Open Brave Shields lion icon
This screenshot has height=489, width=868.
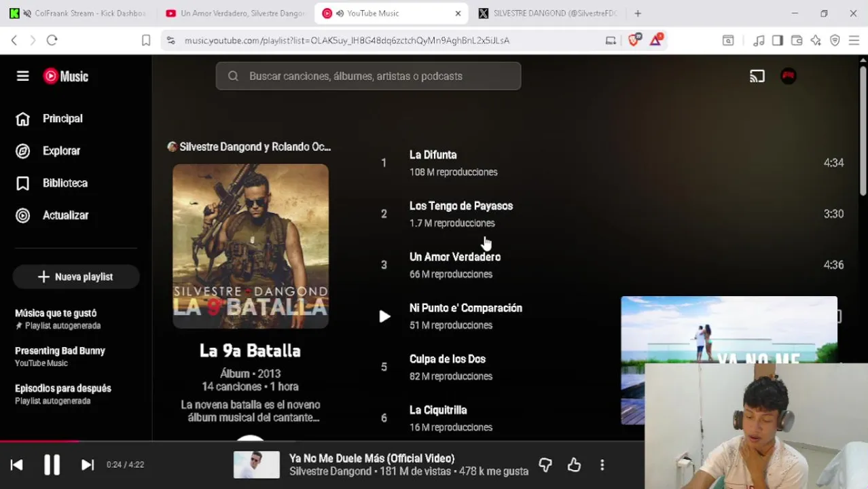click(x=634, y=40)
